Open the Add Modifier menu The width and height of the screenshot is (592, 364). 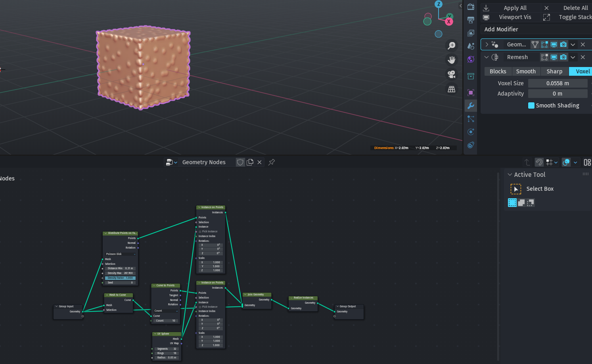(x=536, y=29)
